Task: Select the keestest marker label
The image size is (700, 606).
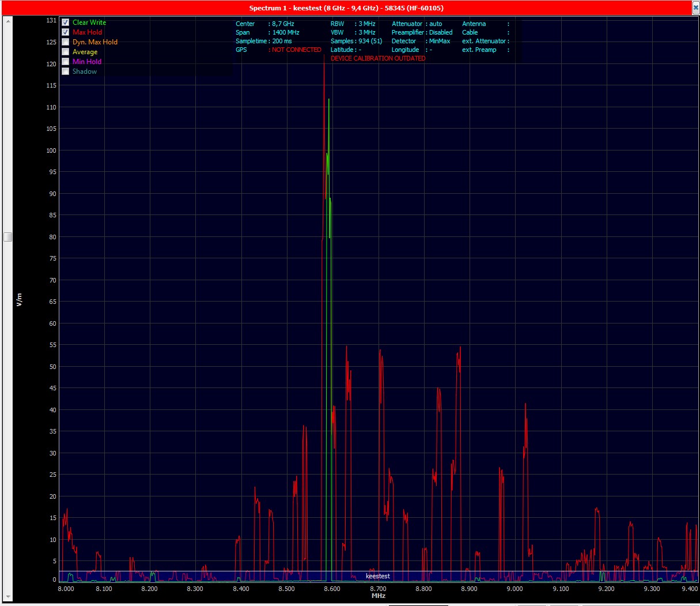Action: point(378,576)
